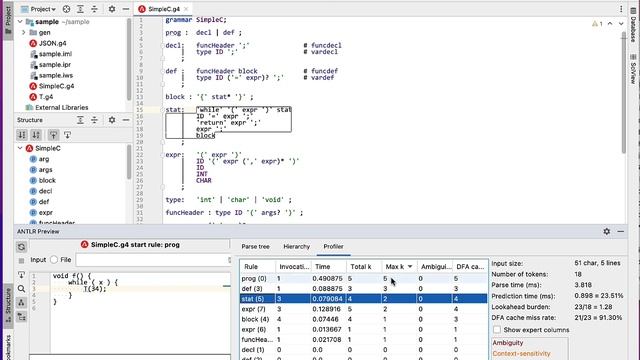
Task: Select the arg rule in Structure
Action: tap(40, 159)
